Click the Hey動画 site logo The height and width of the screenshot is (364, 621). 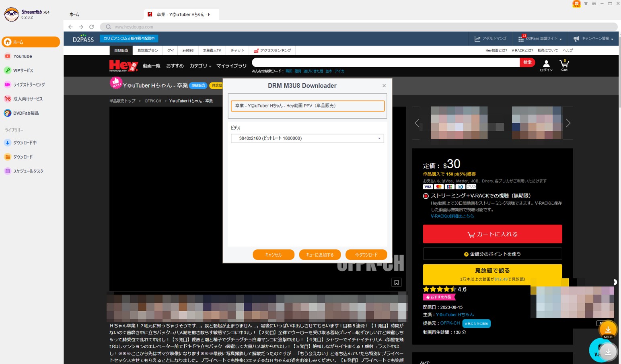click(123, 66)
